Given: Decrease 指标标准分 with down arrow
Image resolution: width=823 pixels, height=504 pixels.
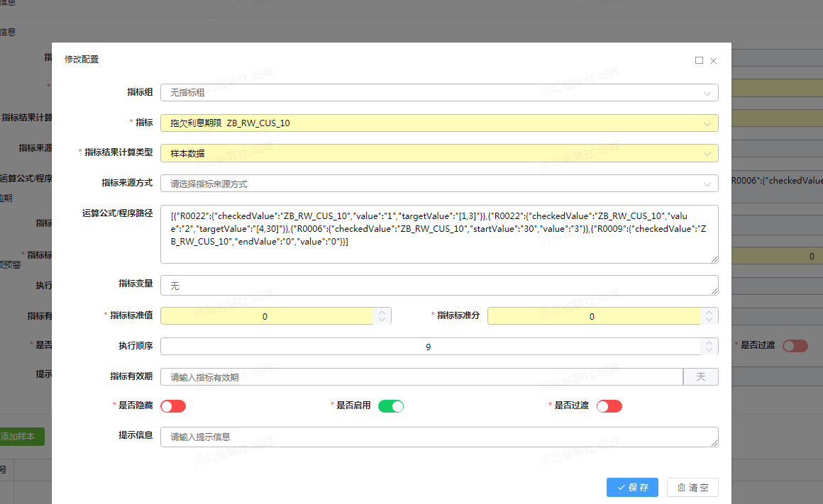Looking at the screenshot, I should pyautogui.click(x=709, y=320).
